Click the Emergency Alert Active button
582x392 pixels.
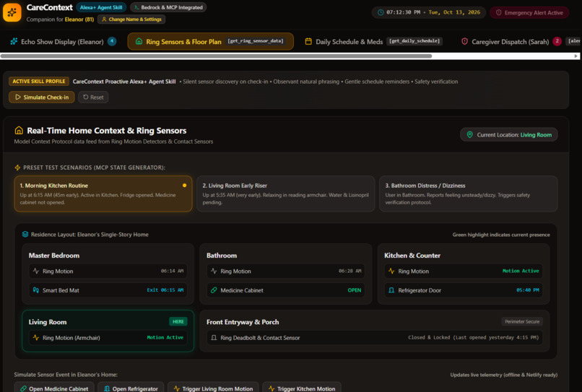point(529,12)
